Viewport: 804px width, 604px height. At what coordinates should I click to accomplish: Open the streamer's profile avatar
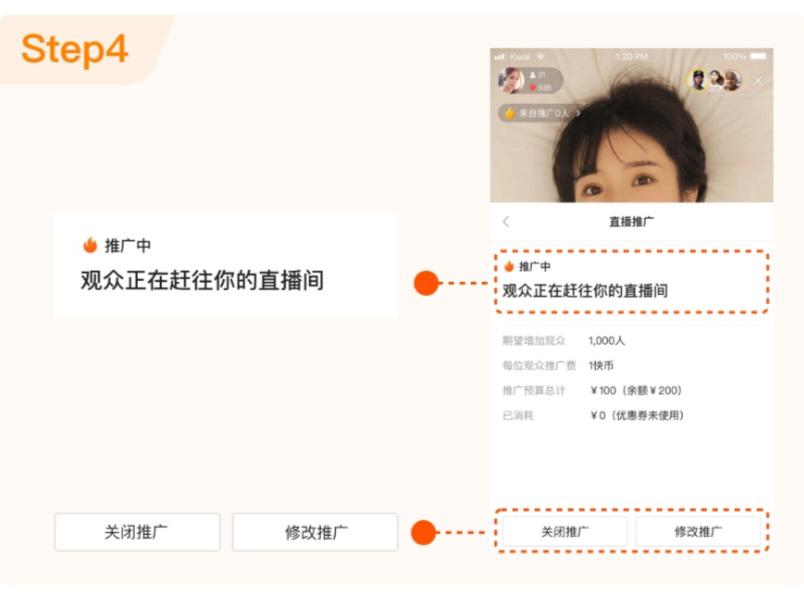tap(510, 80)
